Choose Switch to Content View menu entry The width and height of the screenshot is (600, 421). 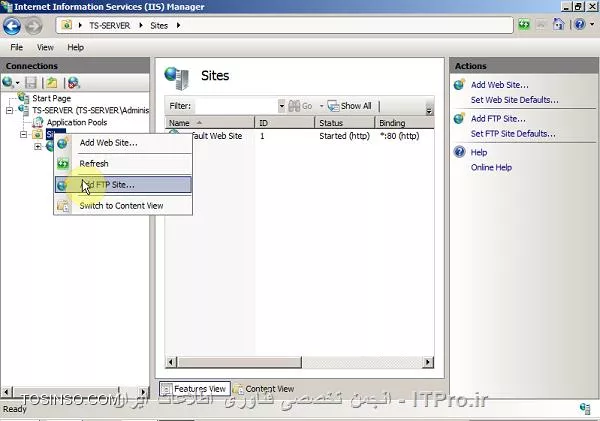[x=123, y=206]
